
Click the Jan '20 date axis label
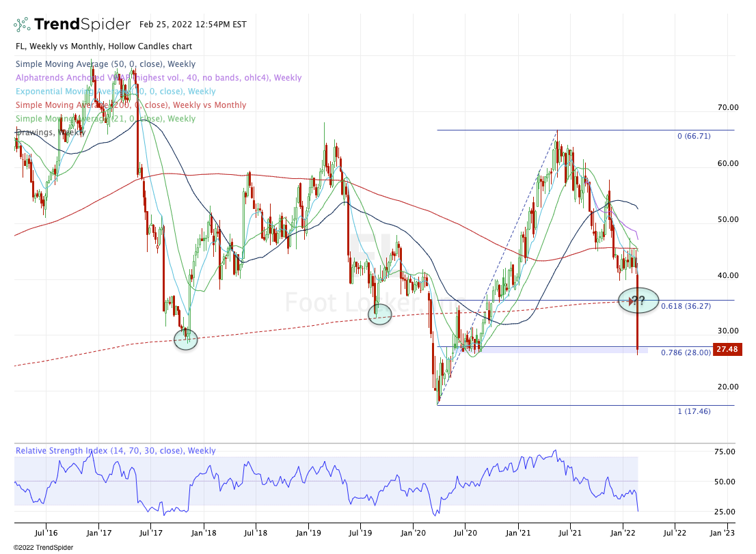coord(413,533)
